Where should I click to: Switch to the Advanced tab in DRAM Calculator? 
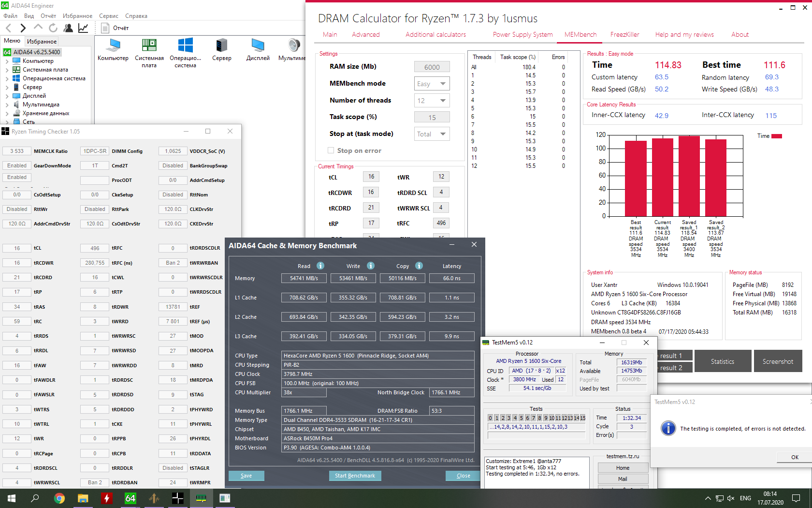[366, 34]
